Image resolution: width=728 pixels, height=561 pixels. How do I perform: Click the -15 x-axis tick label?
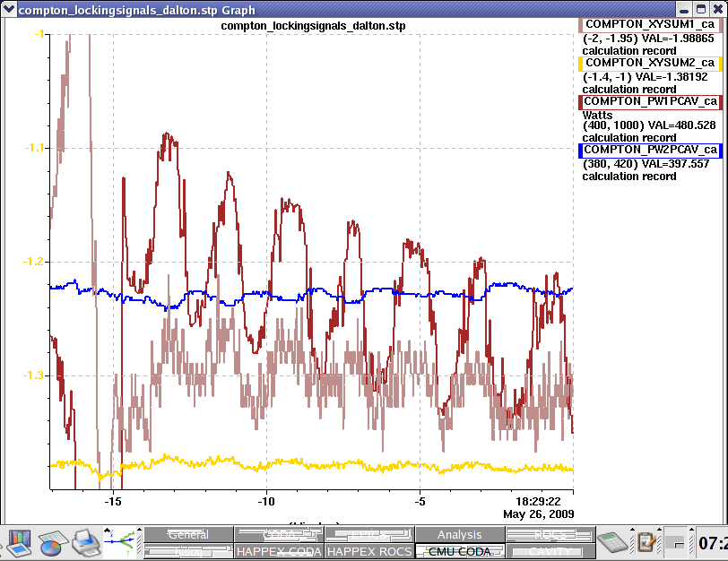coord(113,502)
